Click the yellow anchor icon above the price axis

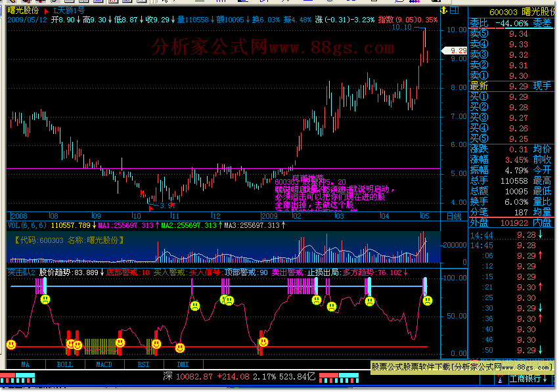click(444, 11)
